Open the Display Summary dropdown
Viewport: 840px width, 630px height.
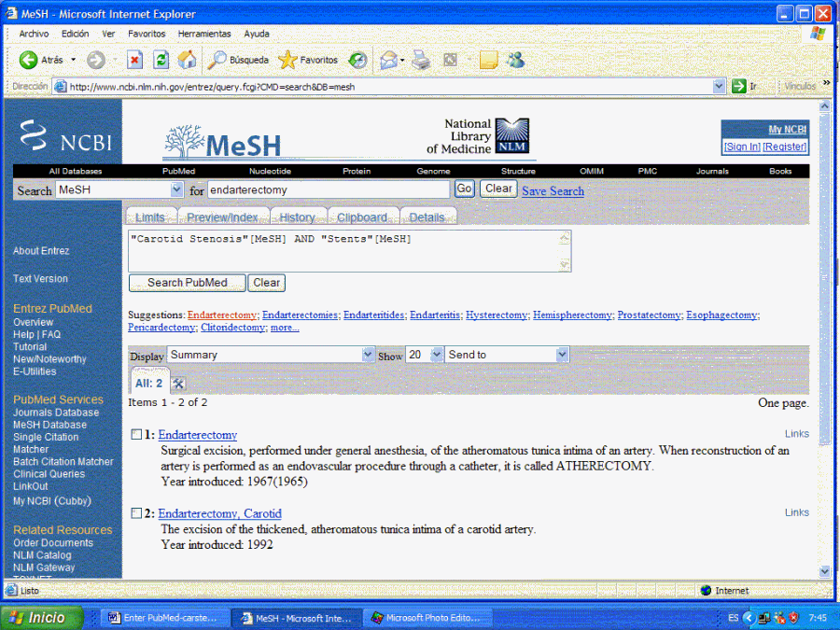[367, 355]
